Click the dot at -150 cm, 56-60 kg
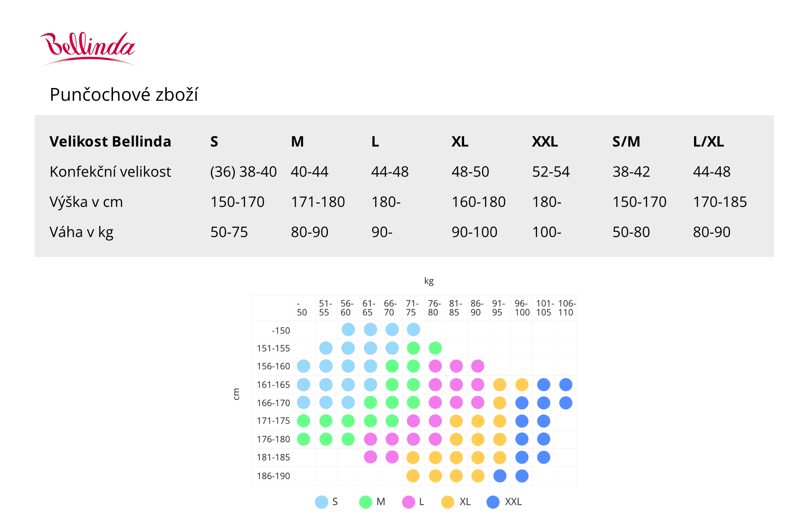This screenshot has height=529, width=812. tap(348, 330)
